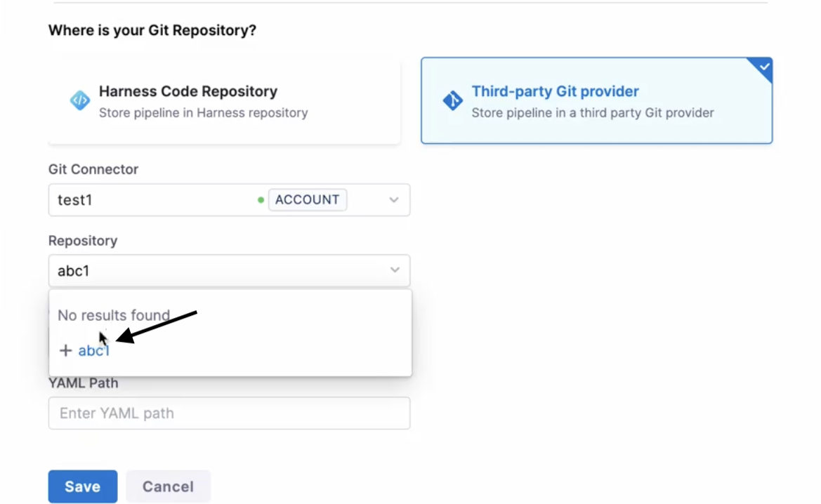The image size is (821, 504).
Task: Click the Enter YAML path field
Action: 229,413
